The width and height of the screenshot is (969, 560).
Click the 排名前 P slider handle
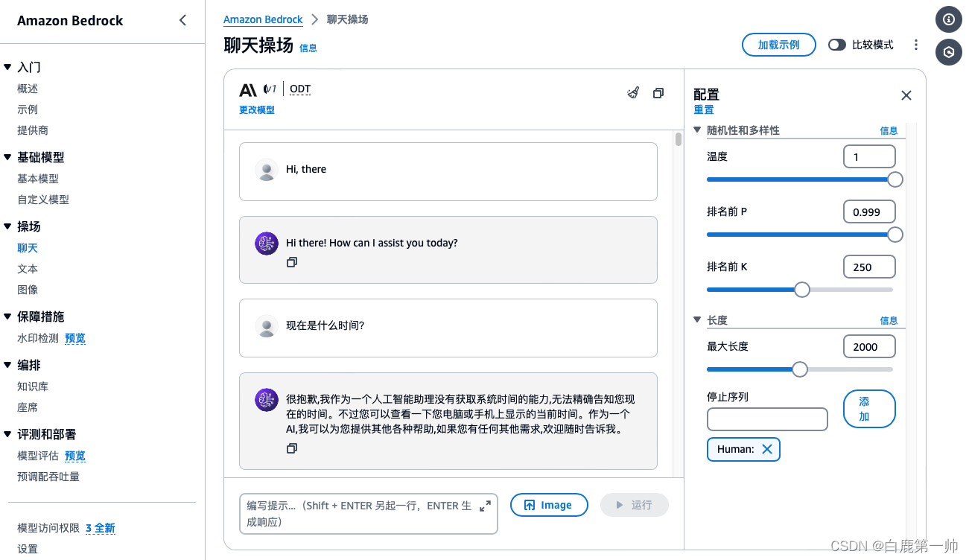(895, 235)
